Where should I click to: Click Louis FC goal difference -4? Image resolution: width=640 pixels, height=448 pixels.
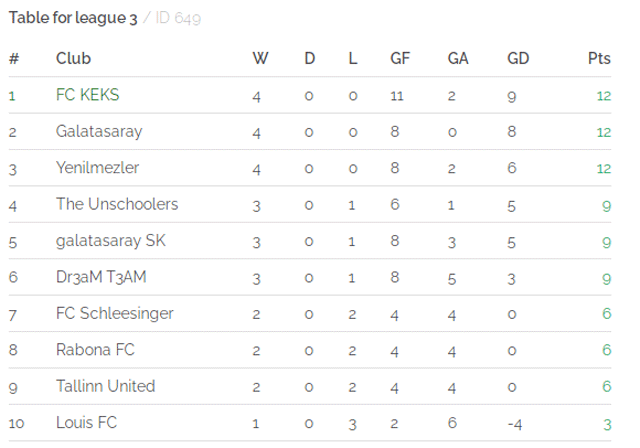[515, 425]
